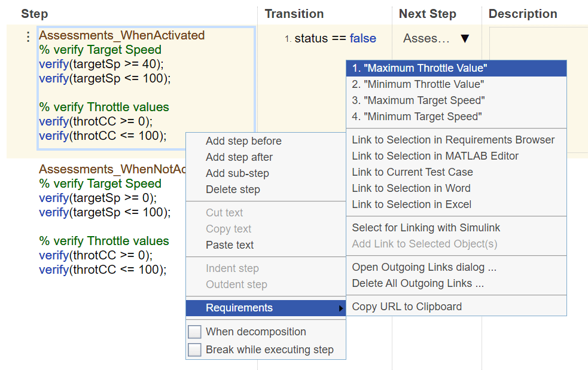This screenshot has width=588, height=370.
Task: Click Add step after option
Action: [239, 157]
